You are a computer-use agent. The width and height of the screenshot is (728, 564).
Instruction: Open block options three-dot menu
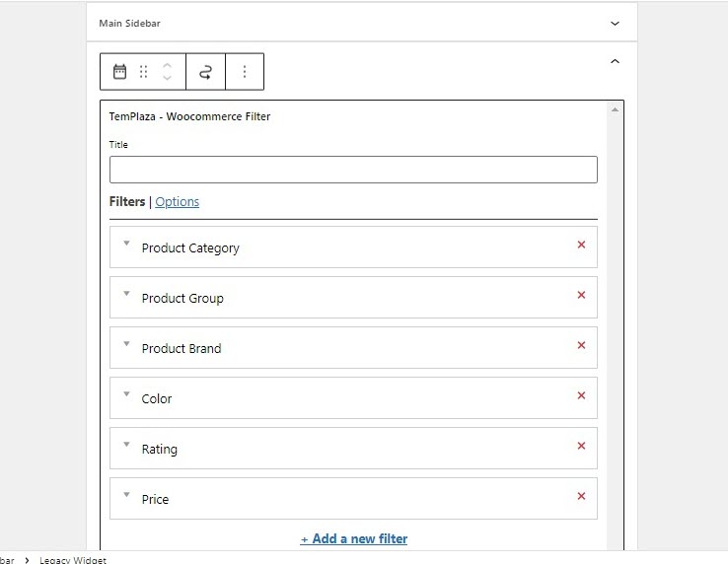245,72
